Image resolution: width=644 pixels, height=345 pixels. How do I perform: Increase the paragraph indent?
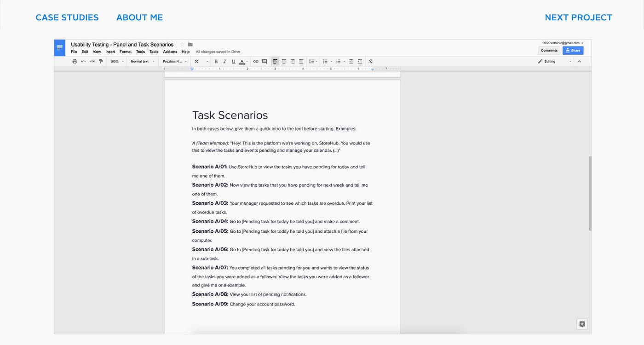pyautogui.click(x=360, y=62)
